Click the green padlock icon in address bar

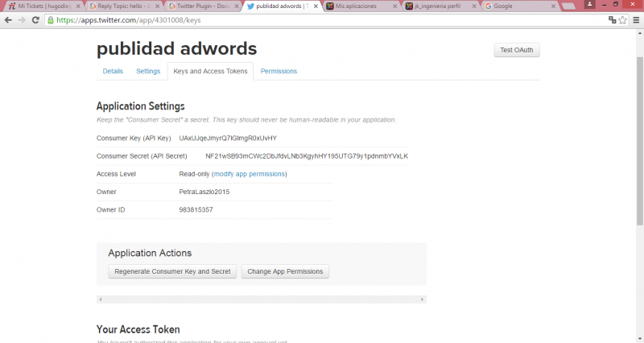click(x=51, y=19)
